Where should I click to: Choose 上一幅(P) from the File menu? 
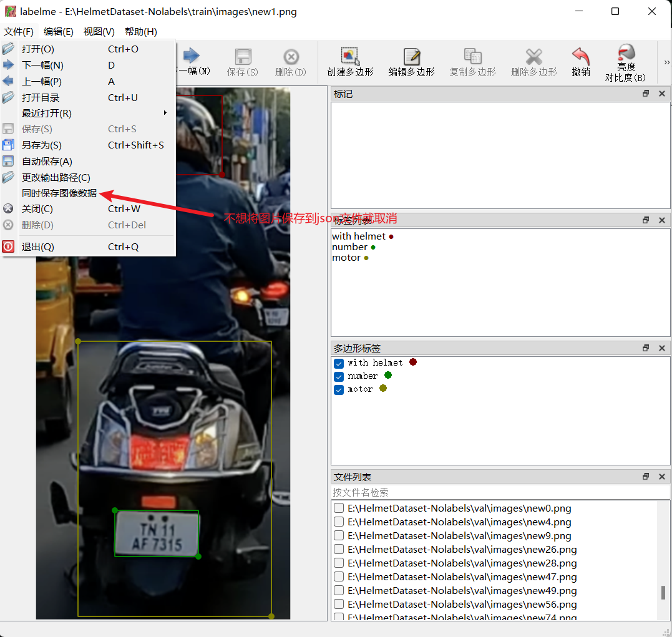click(x=88, y=82)
